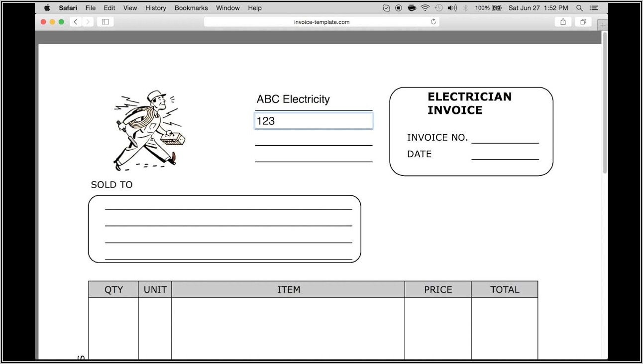Click the invoice-template.com address bar
The height and width of the screenshot is (364, 643).
(x=321, y=22)
